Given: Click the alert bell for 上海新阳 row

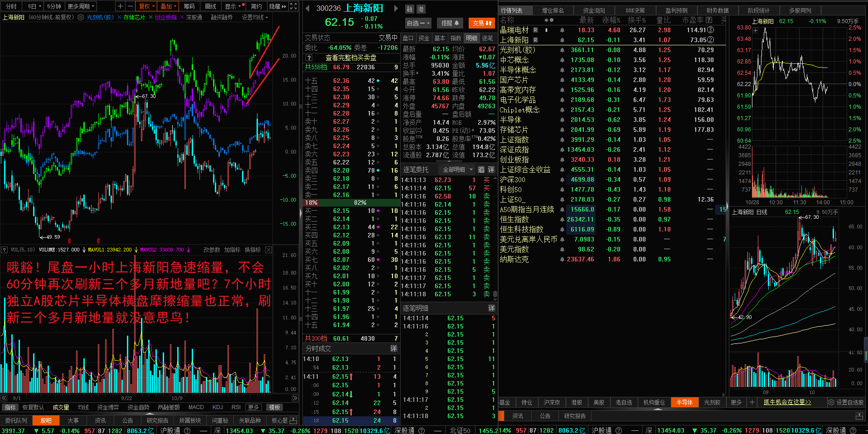Looking at the screenshot, I should (562, 40).
